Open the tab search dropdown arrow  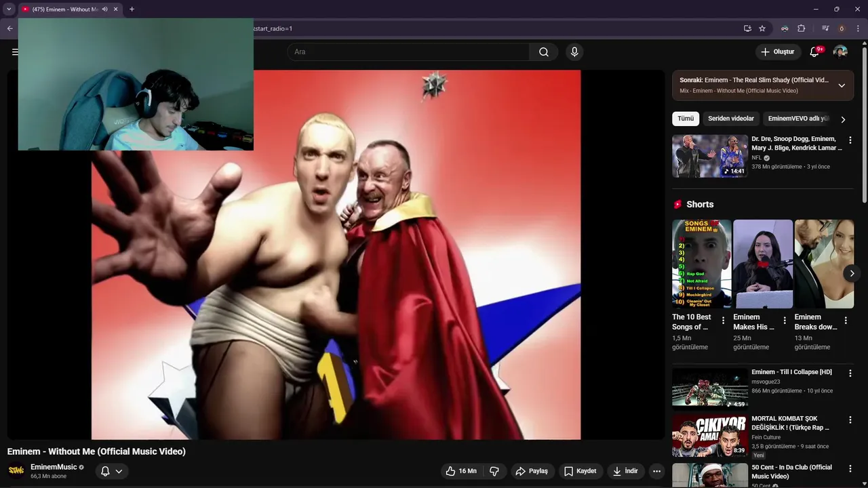click(x=9, y=9)
